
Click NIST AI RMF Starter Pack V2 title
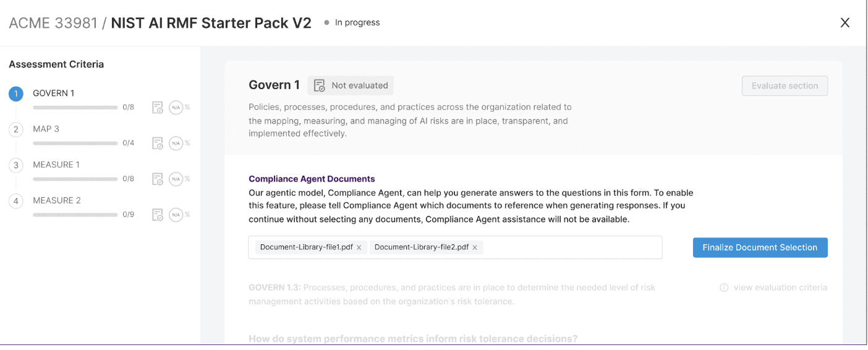211,23
